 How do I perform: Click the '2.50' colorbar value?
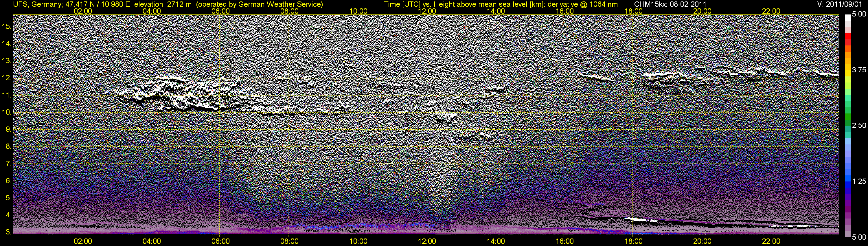[859, 125]
